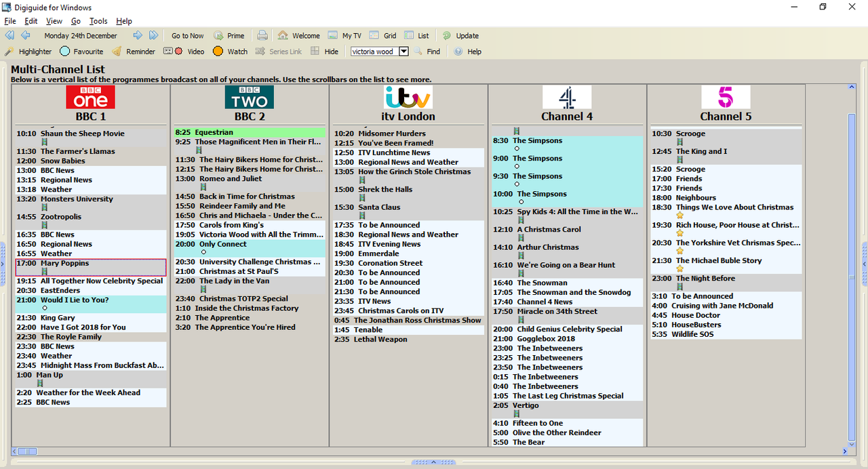This screenshot has height=469, width=868.
Task: Jump forward with double-right arrow
Action: click(x=154, y=35)
